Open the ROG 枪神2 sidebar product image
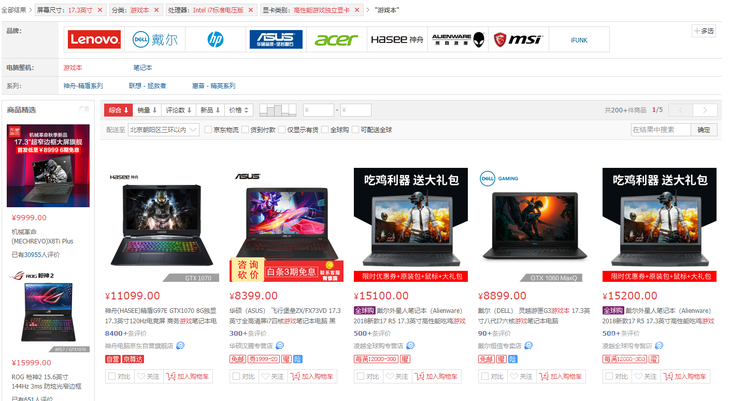The height and width of the screenshot is (401, 730). click(x=48, y=312)
